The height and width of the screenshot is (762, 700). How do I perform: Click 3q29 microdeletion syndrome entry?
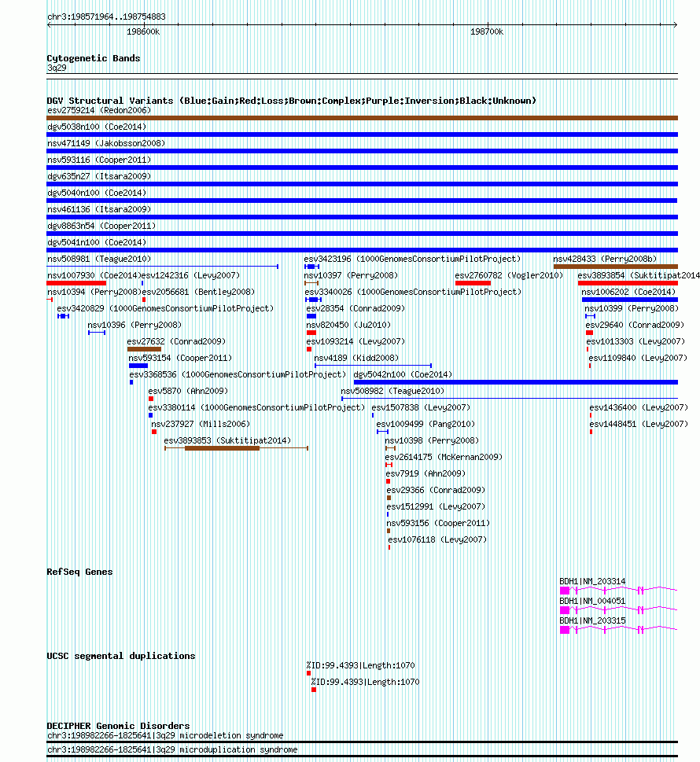[165, 736]
